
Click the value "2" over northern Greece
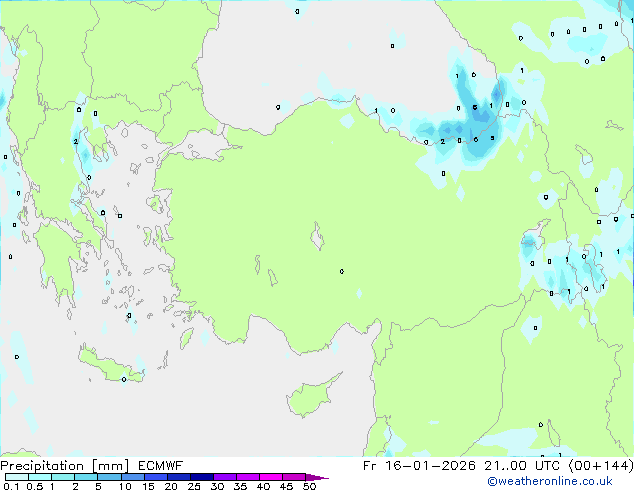pyautogui.click(x=76, y=142)
